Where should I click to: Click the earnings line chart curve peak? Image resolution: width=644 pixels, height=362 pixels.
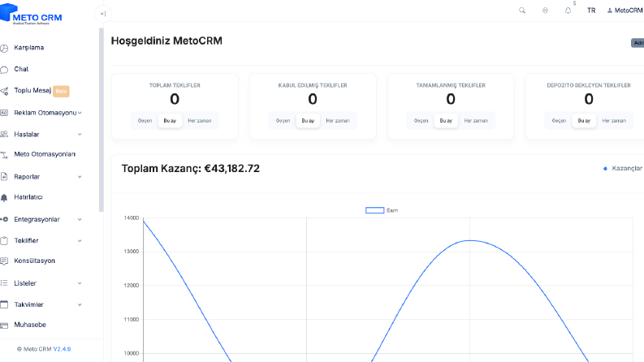(x=470, y=240)
